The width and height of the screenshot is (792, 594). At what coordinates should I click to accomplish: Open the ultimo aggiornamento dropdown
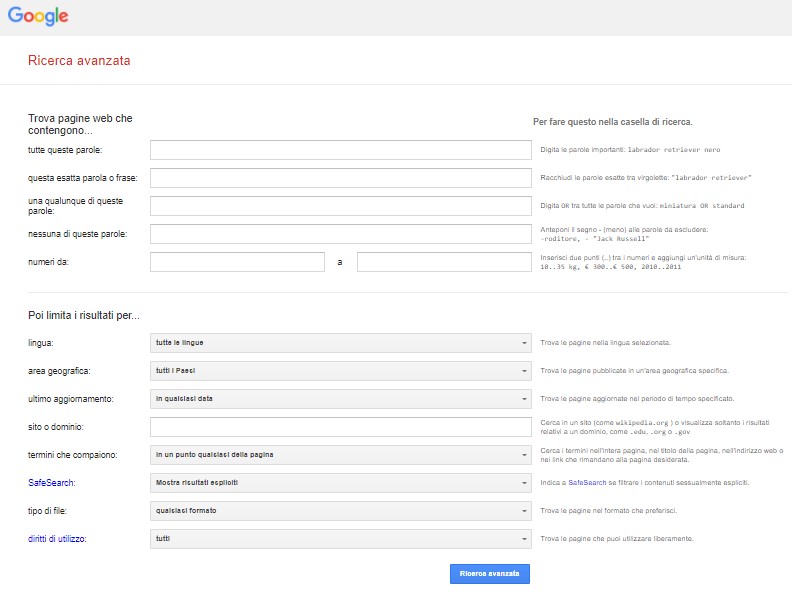(340, 399)
